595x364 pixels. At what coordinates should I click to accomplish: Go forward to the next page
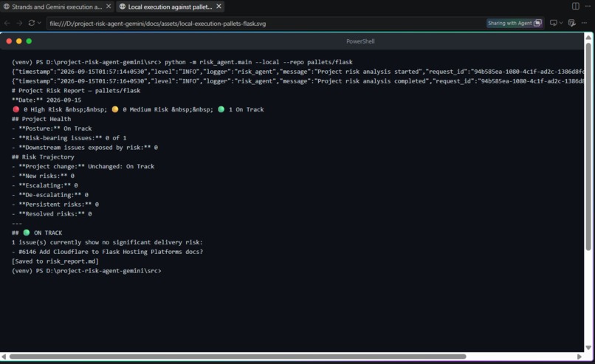pyautogui.click(x=19, y=23)
